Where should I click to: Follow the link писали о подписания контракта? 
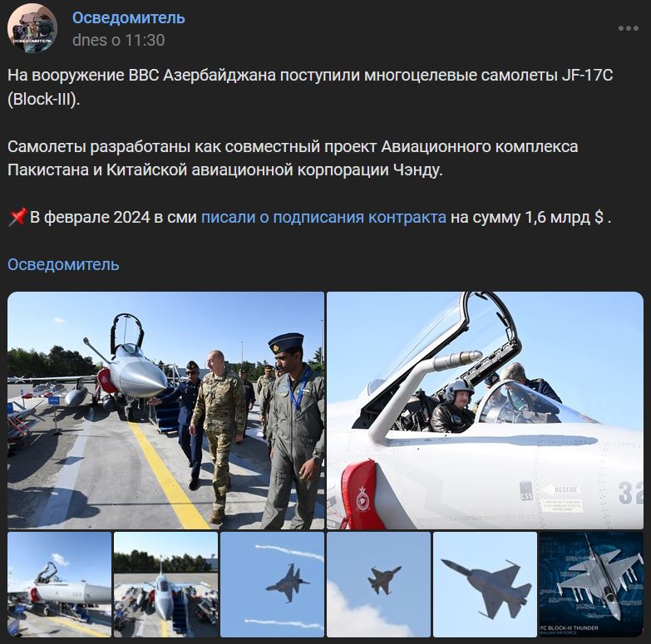tap(323, 218)
